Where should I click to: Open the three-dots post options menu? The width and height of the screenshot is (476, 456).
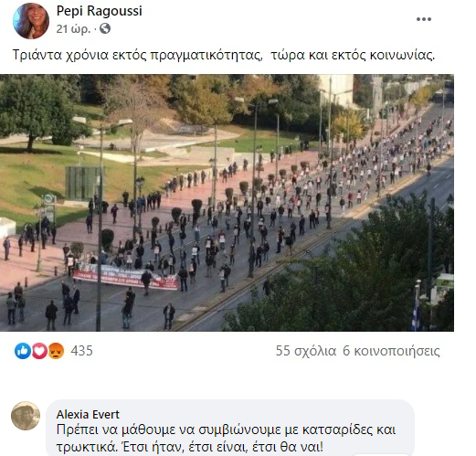pos(424,19)
